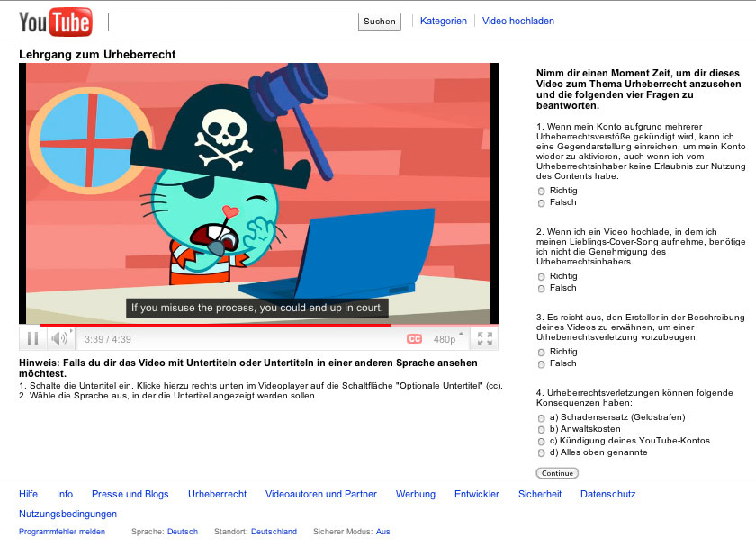This screenshot has width=756, height=546.
Task: Toggle closed captions with the CC icon
Action: pos(415,338)
